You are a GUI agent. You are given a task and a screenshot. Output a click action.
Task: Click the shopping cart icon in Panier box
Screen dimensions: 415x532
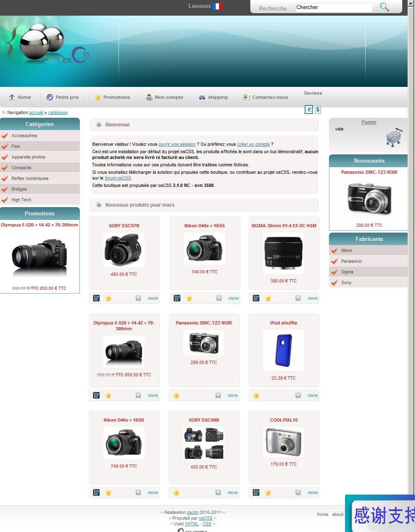[394, 138]
